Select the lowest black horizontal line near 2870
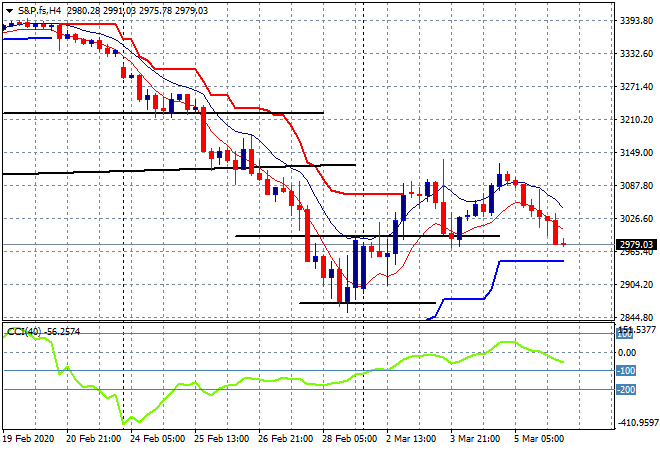The width and height of the screenshot is (660, 450). tap(367, 303)
